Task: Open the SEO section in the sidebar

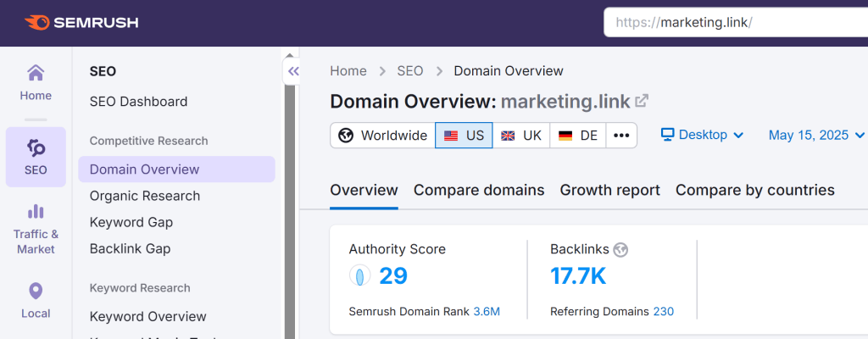Action: point(36,157)
